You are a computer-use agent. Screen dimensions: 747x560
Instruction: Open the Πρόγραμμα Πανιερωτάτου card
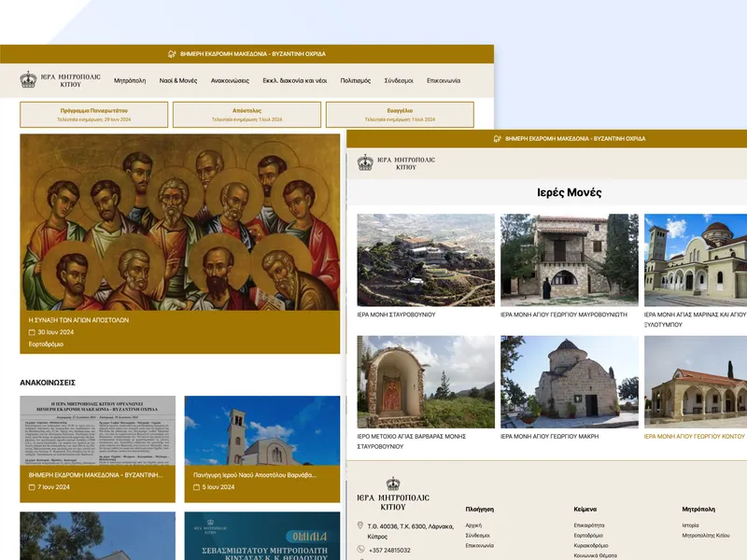(95, 113)
